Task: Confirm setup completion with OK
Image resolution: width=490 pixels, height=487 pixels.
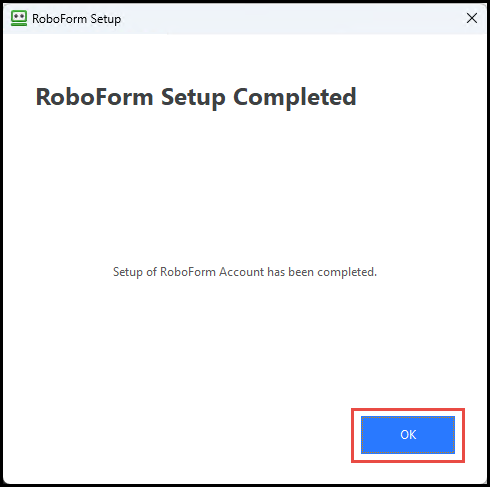Action: click(x=408, y=435)
